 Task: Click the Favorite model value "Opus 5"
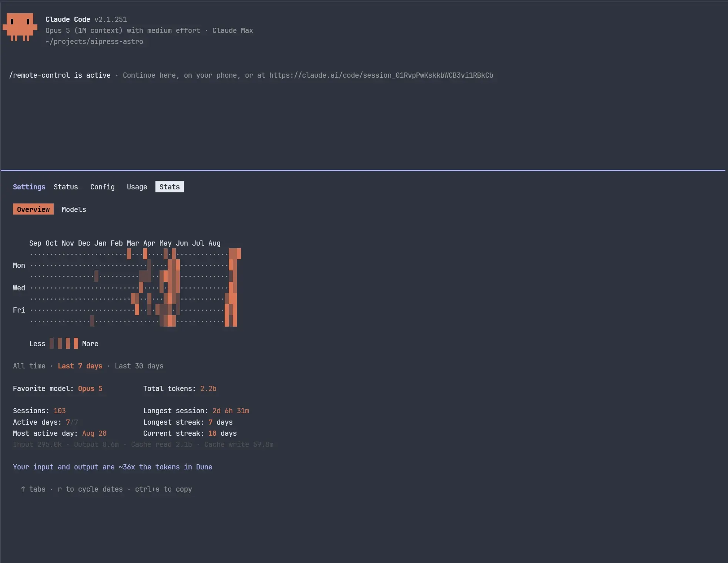pos(90,388)
